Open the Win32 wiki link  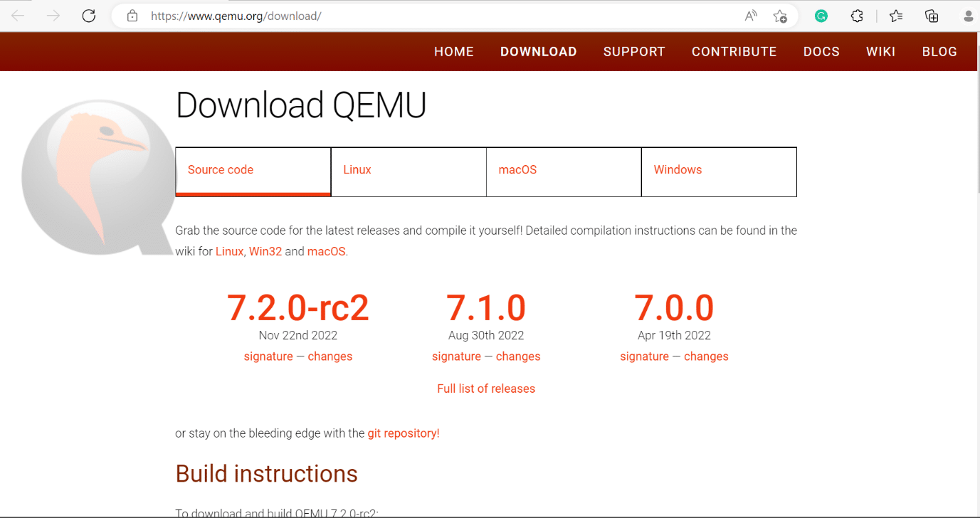[265, 251]
